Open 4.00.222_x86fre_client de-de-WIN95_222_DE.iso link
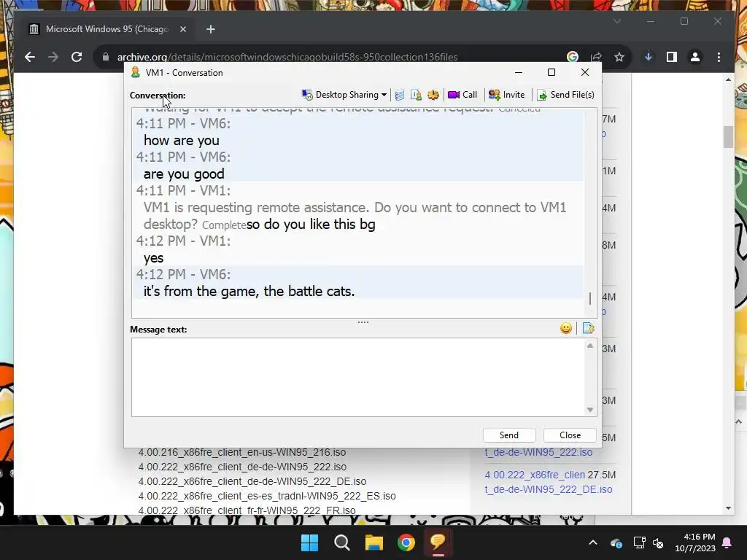The image size is (747, 560). pyautogui.click(x=549, y=482)
